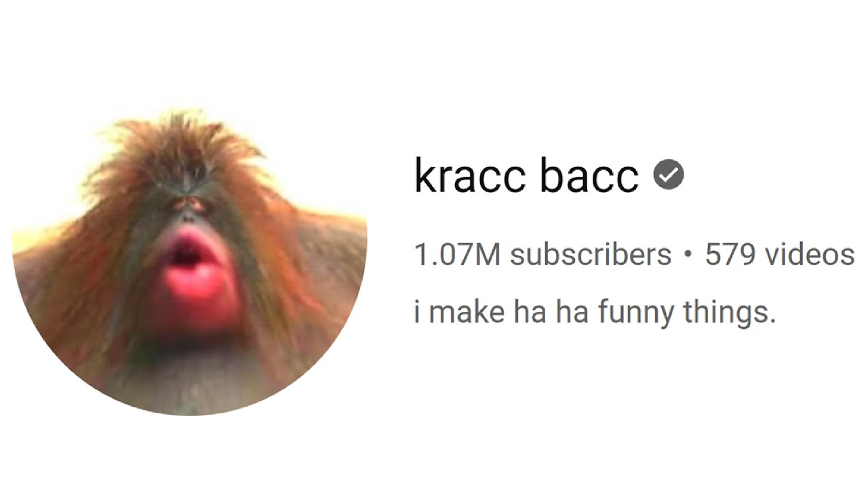Screen dimensions: 868x488
Task: Click the 1.07M subscribers count
Action: tap(542, 256)
